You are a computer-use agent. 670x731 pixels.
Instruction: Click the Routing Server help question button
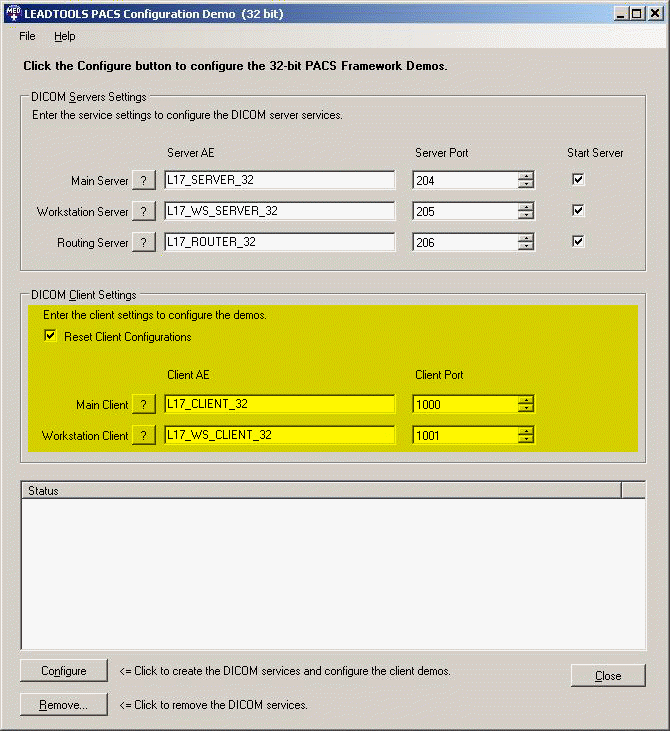click(x=144, y=242)
